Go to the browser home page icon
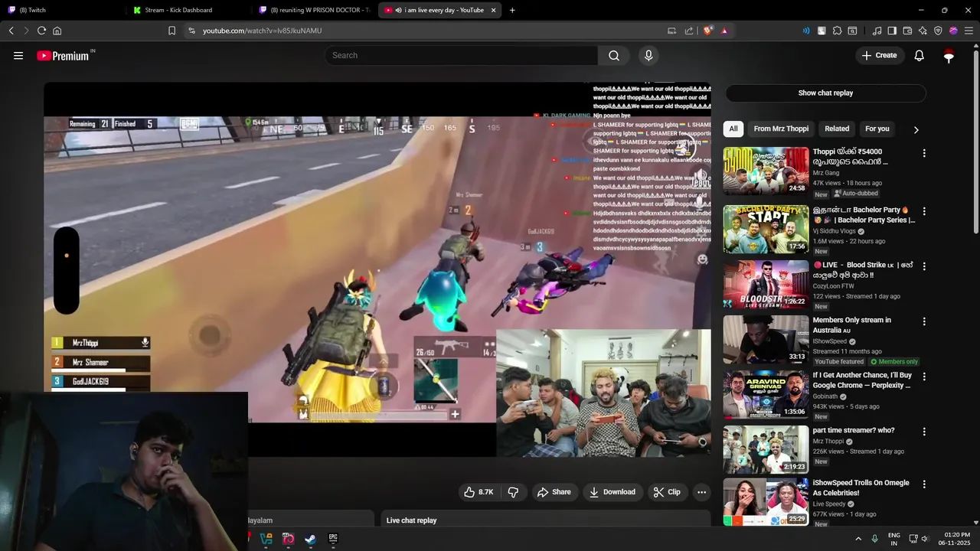 pos(57,31)
